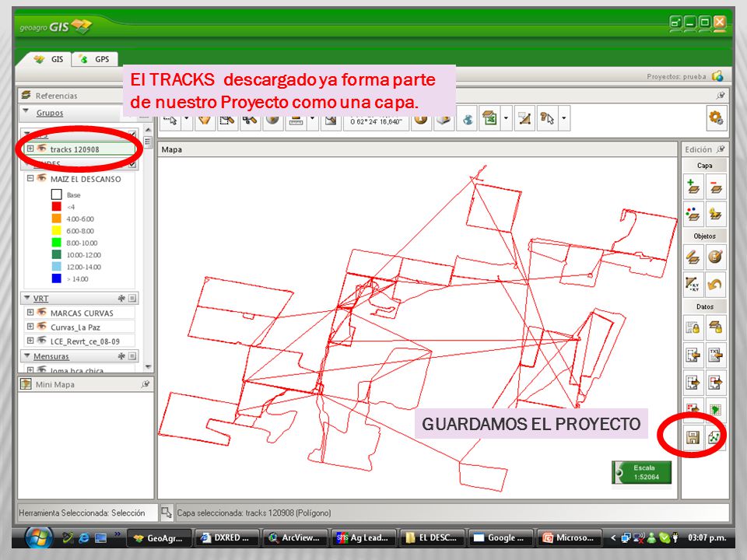This screenshot has width=747, height=560.
Task: Open Ag Lead from the taskbar
Action: (x=363, y=537)
